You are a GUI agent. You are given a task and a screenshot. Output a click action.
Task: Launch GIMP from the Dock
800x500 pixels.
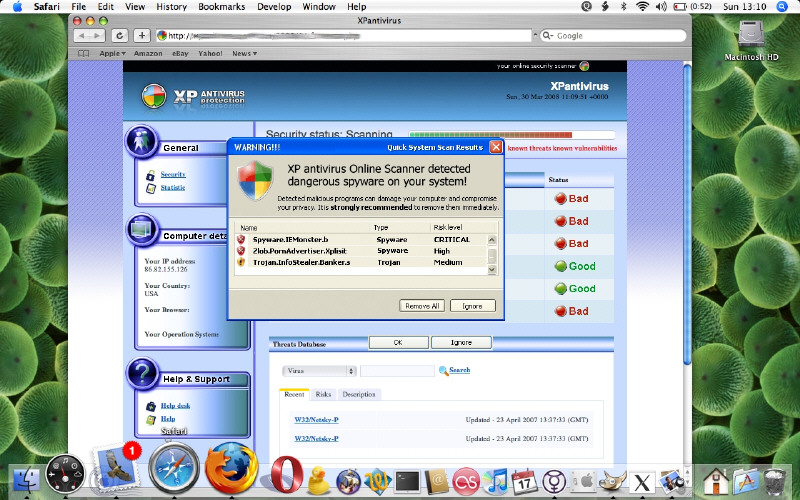[612, 482]
